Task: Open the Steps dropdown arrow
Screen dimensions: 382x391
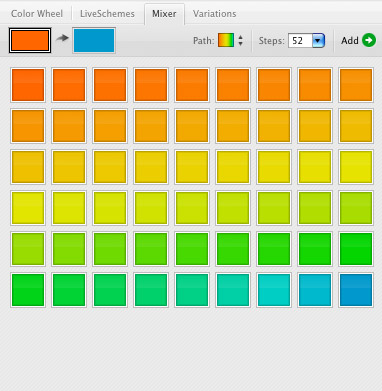Action: pyautogui.click(x=318, y=41)
